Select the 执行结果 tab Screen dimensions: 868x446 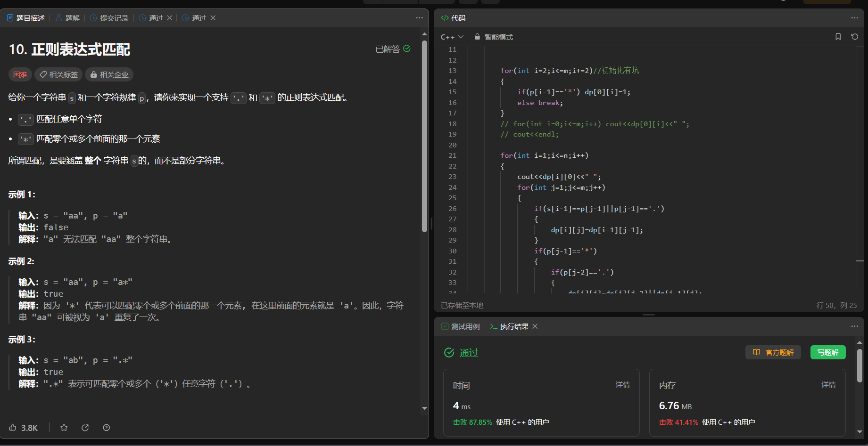(x=509, y=326)
